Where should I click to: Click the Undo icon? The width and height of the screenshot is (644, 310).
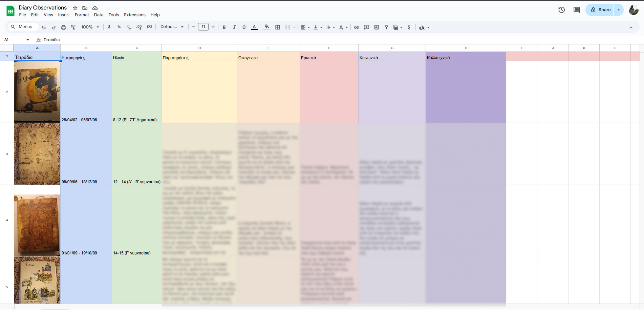tap(44, 27)
